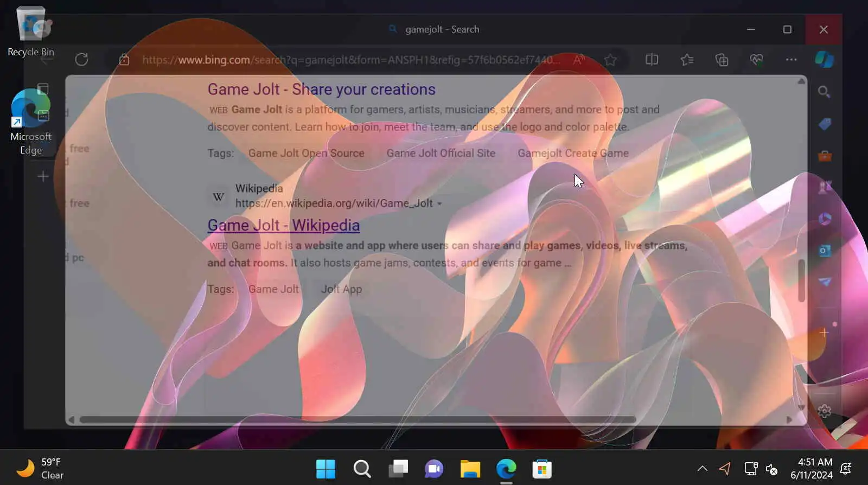Open Shopping tag in Edge sidebar
The image size is (868, 485).
coord(825,124)
